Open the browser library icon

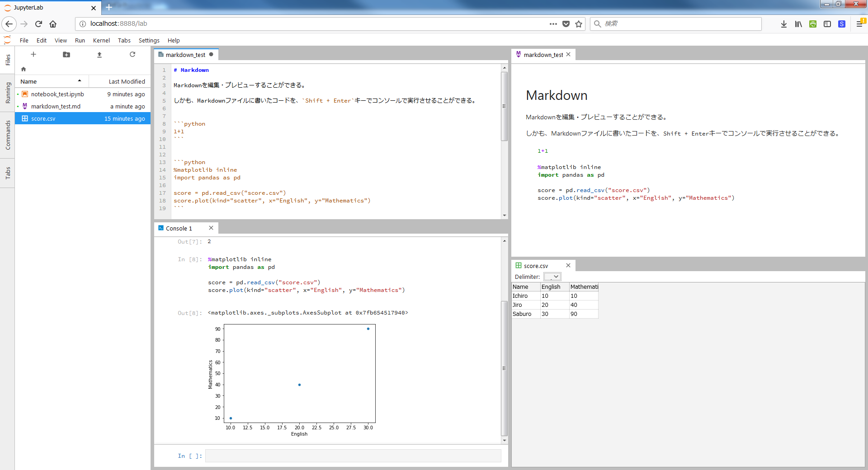point(798,24)
